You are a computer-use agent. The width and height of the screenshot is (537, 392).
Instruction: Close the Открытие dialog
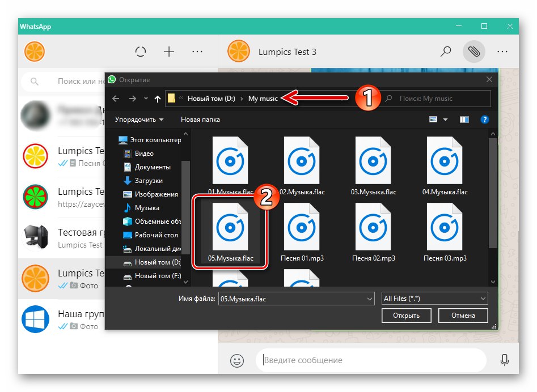(x=489, y=79)
